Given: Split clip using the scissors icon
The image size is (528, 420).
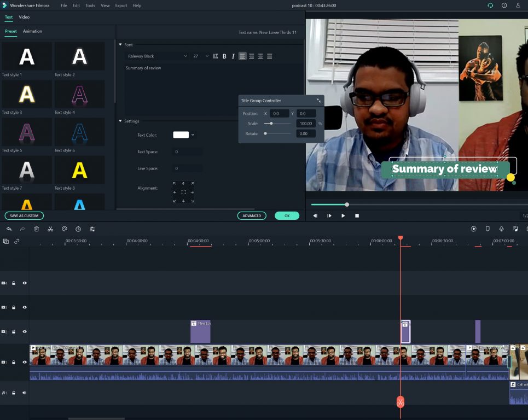Looking at the screenshot, I should 50,229.
